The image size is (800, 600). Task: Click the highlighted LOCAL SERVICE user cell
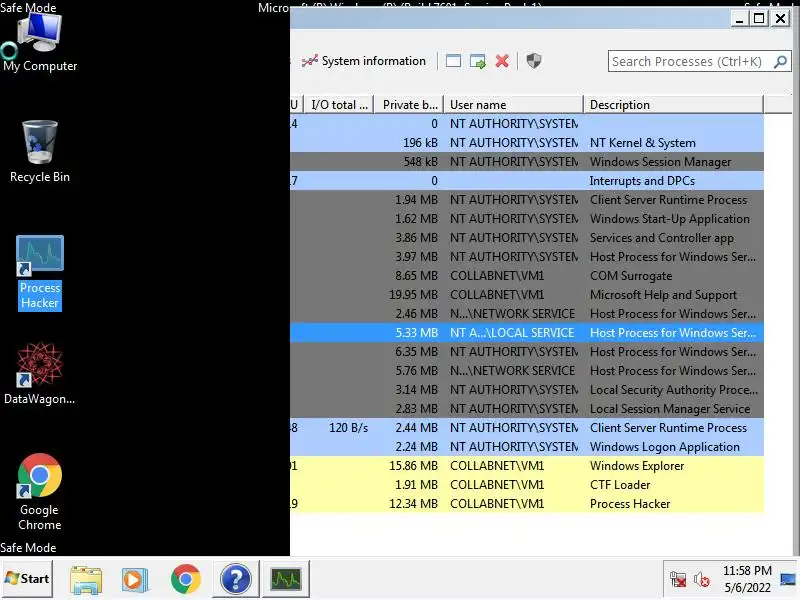(512, 333)
